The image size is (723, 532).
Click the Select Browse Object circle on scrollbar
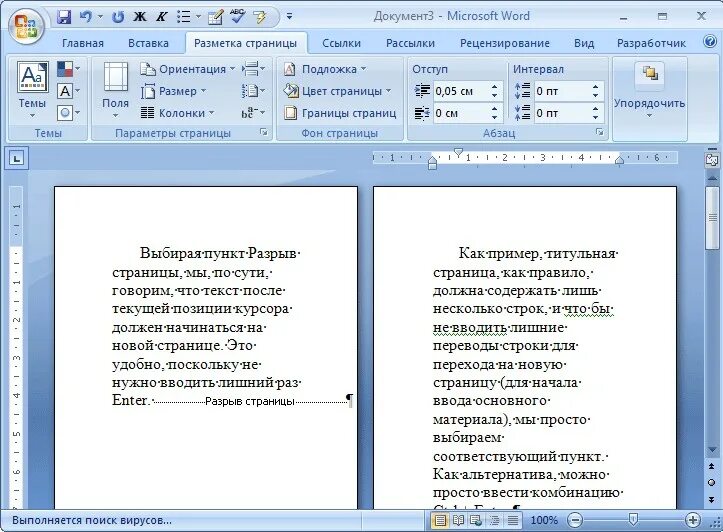712,483
